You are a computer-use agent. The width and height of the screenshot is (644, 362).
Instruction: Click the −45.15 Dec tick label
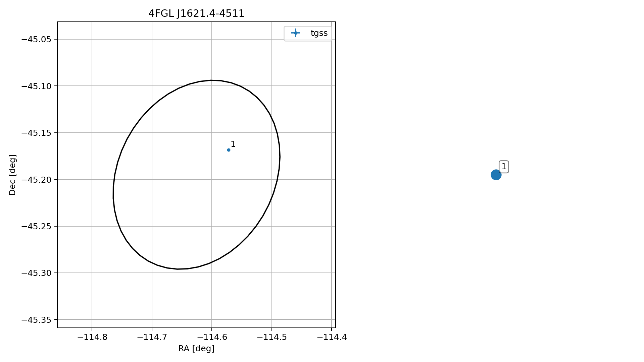(x=36, y=133)
